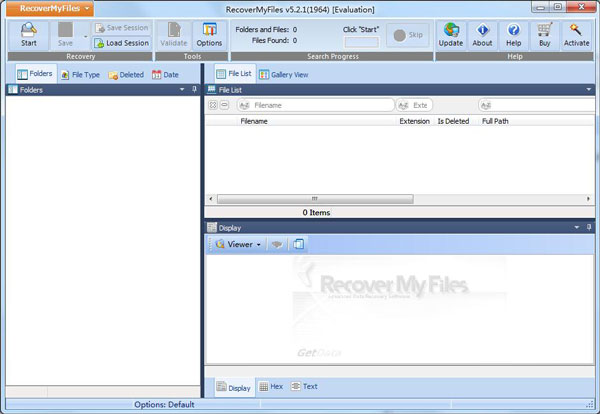Viewport: 600px width, 414px height.
Task: Click the icon right of Viewer
Action: pos(277,244)
